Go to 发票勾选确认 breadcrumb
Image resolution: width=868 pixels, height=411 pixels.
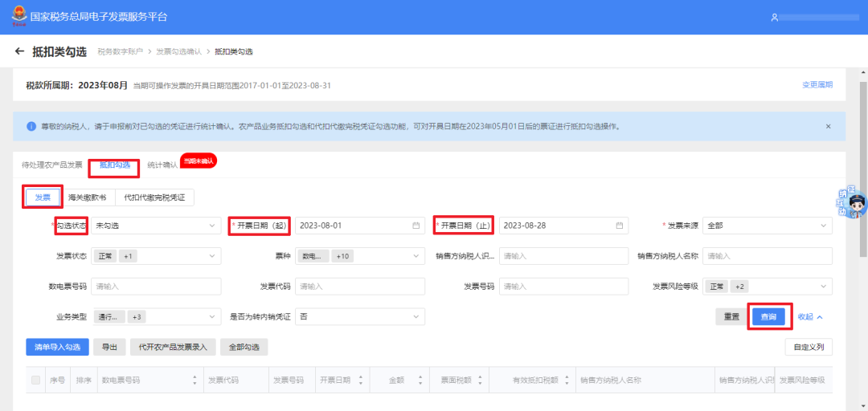click(178, 51)
